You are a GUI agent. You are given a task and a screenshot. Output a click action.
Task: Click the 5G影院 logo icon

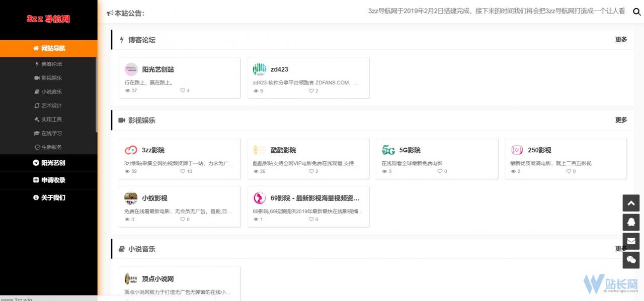388,150
